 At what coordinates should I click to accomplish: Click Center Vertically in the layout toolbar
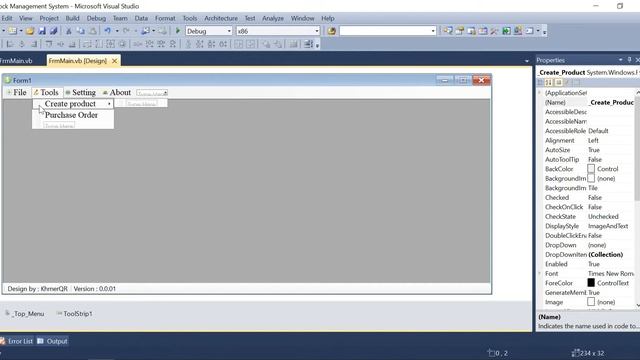coord(251,44)
